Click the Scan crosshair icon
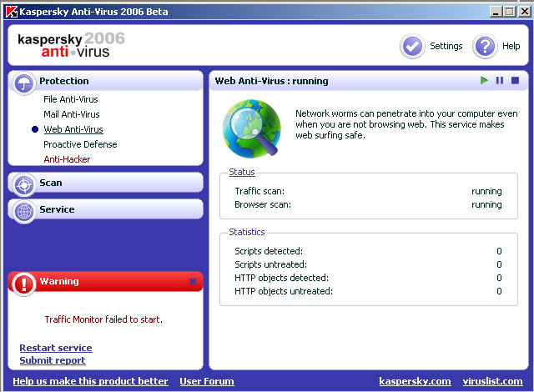The image size is (534, 392). 24,185
